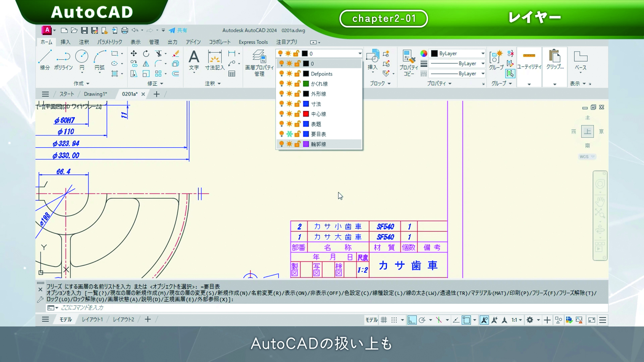This screenshot has width=644, height=362.
Task: Click the レイアウト1 layout tab
Action: pos(92,319)
